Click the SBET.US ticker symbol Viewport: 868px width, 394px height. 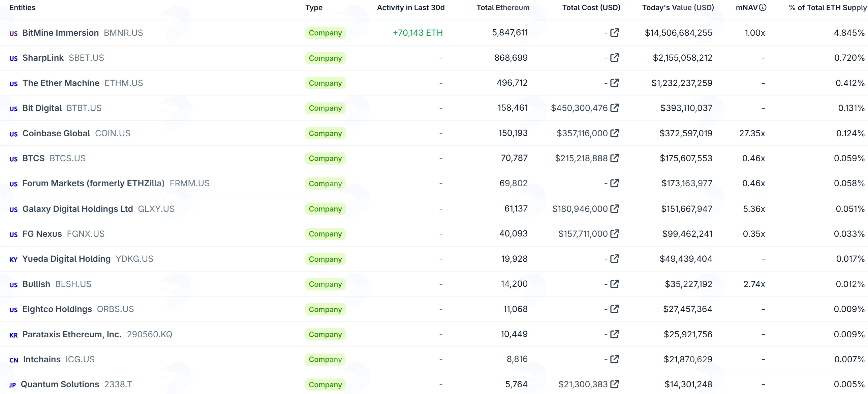point(86,58)
